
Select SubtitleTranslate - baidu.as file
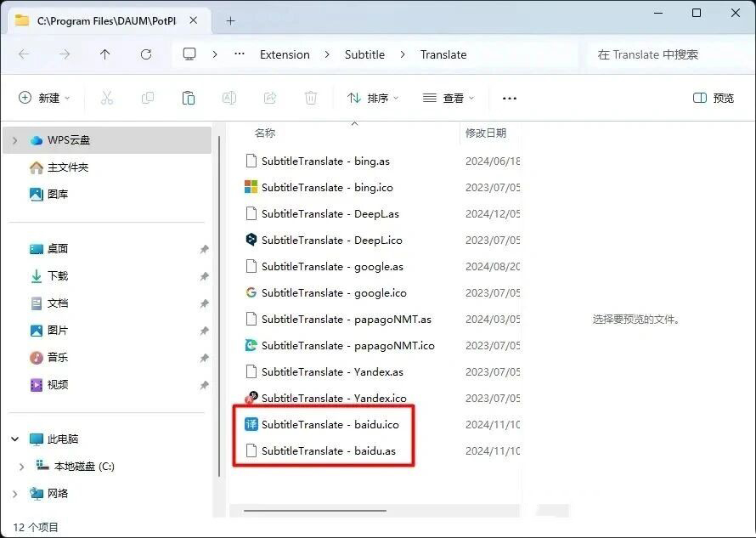pyautogui.click(x=328, y=451)
